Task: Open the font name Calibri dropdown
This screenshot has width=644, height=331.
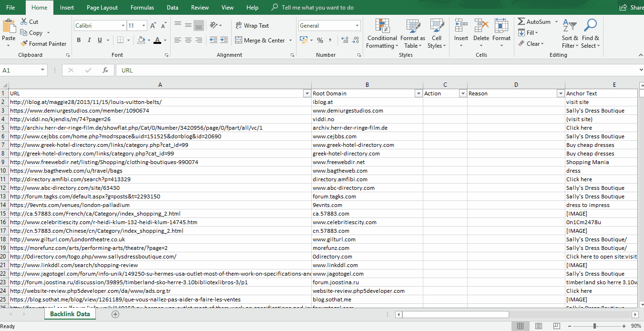Action: coord(123,26)
